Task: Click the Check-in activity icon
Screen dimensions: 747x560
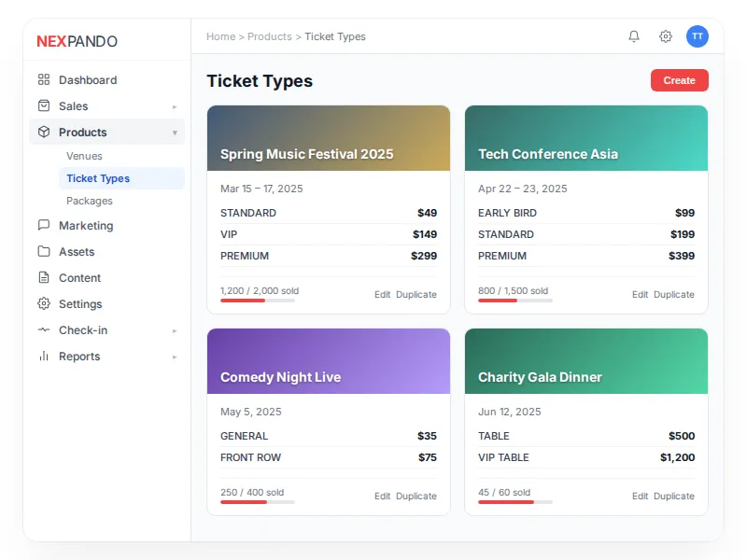Action: (44, 330)
